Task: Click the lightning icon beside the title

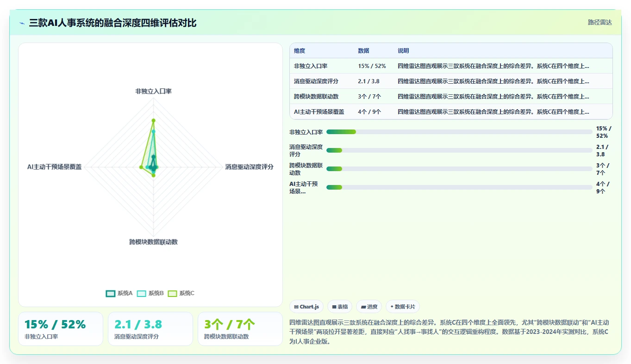Action: [22, 23]
